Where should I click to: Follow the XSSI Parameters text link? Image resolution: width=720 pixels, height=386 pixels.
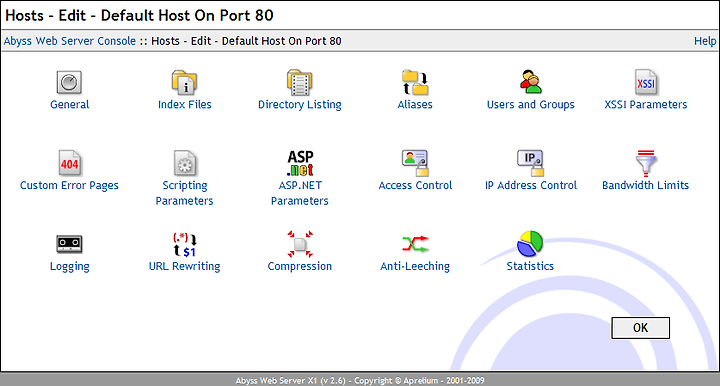[x=646, y=105]
